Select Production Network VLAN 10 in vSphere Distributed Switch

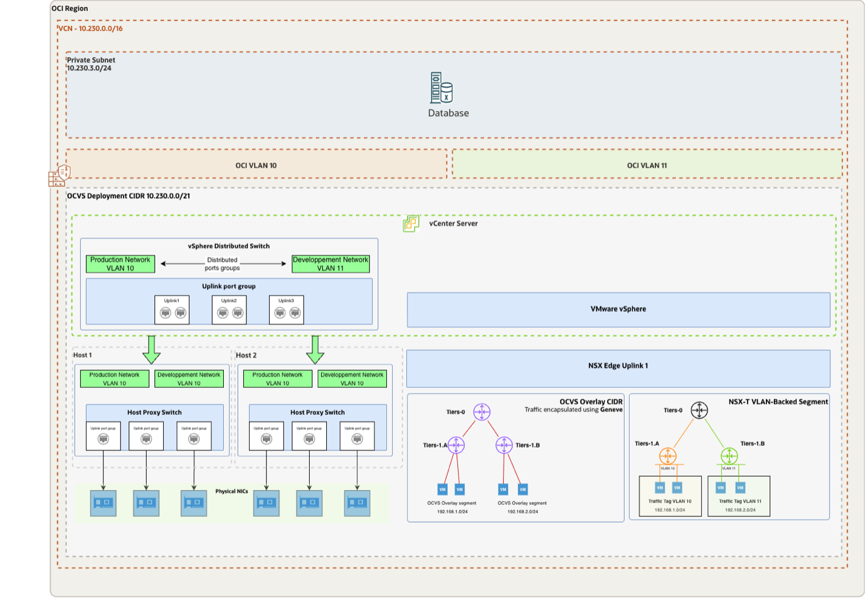[x=120, y=264]
